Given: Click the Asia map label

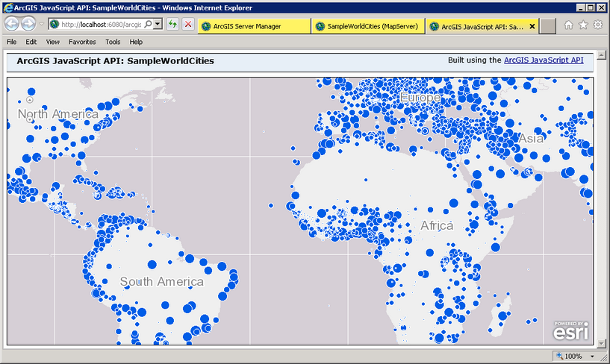Looking at the screenshot, I should tap(532, 138).
